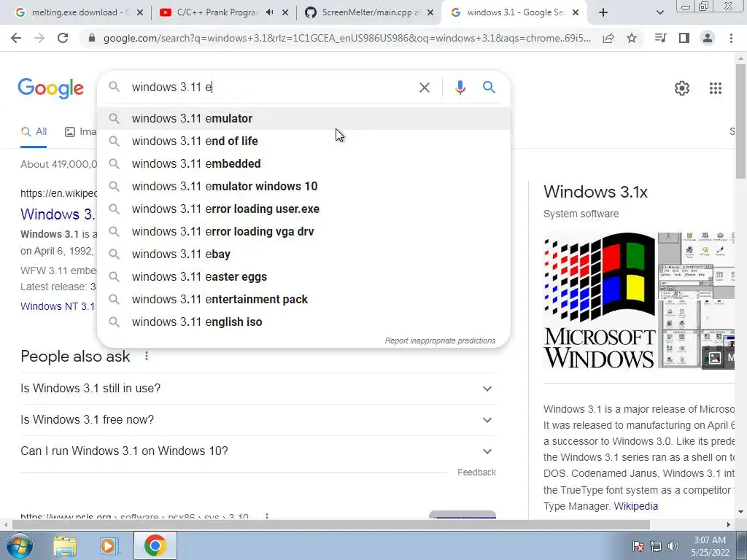Open the media control icon in toolbar
This screenshot has height=560, width=747.
click(660, 38)
